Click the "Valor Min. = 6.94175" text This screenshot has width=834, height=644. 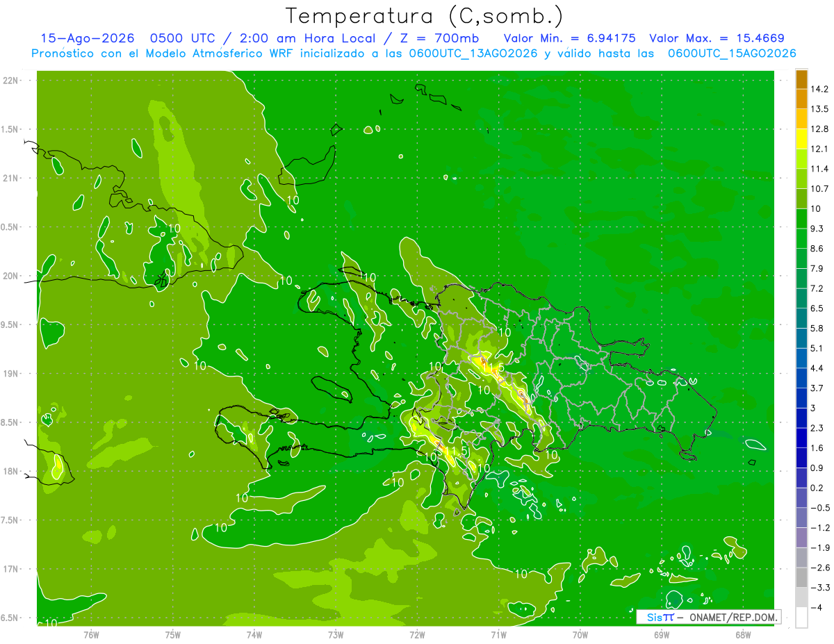[569, 38]
